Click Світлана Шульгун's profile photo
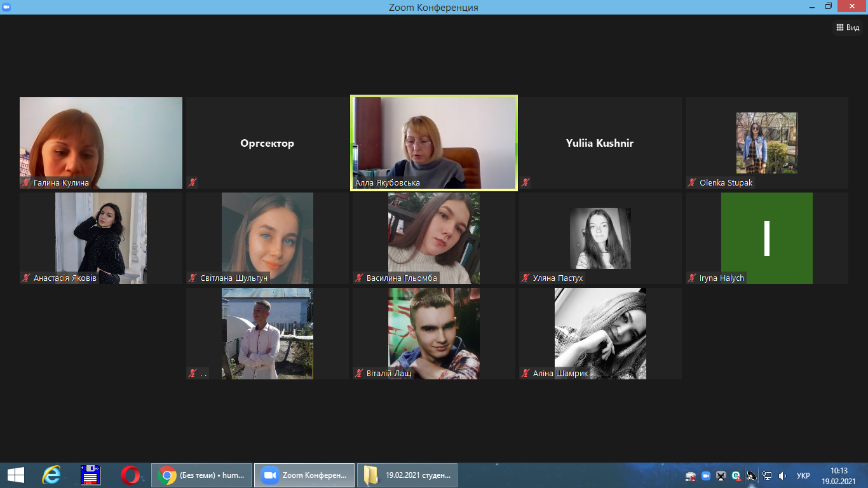Image resolution: width=868 pixels, height=488 pixels. click(x=268, y=238)
